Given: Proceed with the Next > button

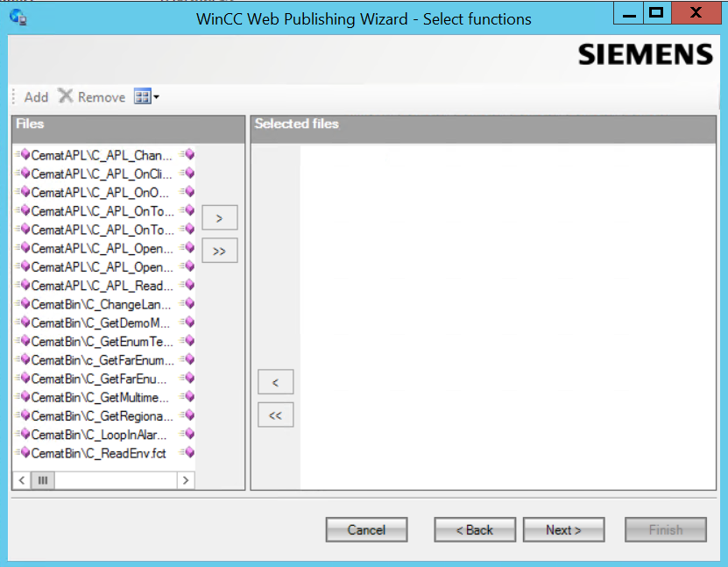Looking at the screenshot, I should 563,530.
